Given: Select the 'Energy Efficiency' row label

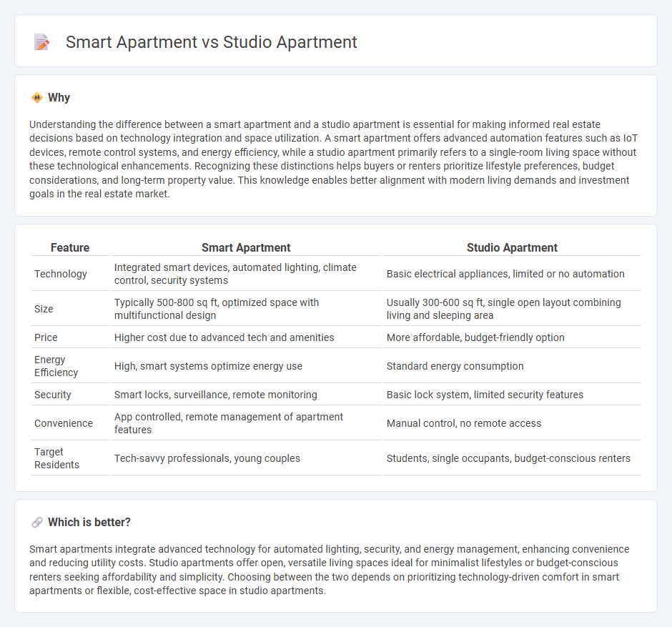Looking at the screenshot, I should (x=56, y=366).
